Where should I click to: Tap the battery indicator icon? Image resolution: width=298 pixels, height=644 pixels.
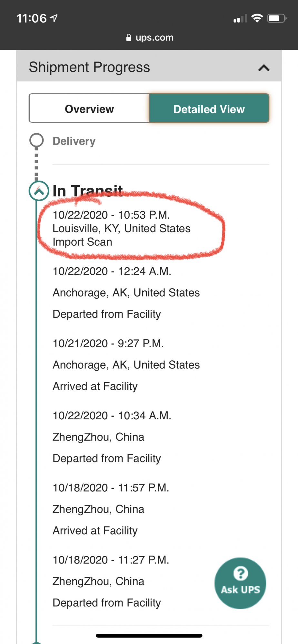[x=277, y=18]
